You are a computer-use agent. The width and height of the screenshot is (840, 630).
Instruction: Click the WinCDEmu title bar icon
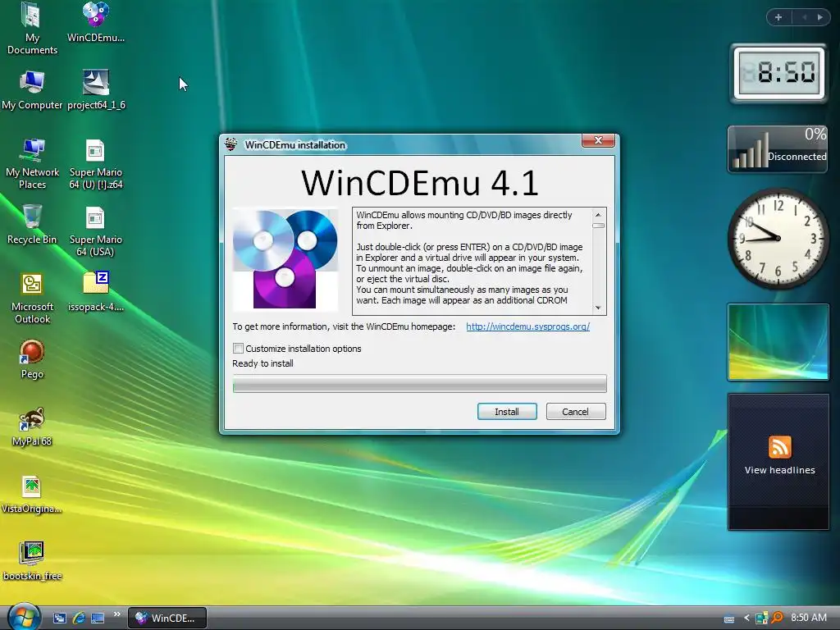click(x=231, y=144)
